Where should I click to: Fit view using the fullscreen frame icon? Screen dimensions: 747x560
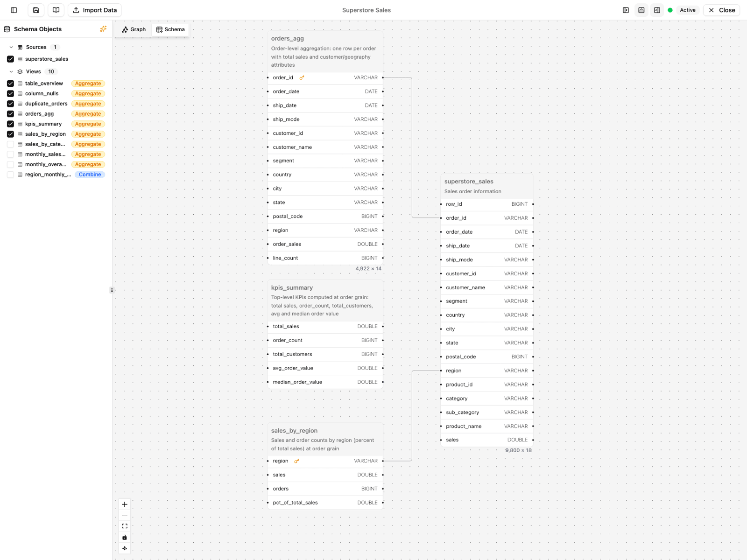point(124,526)
